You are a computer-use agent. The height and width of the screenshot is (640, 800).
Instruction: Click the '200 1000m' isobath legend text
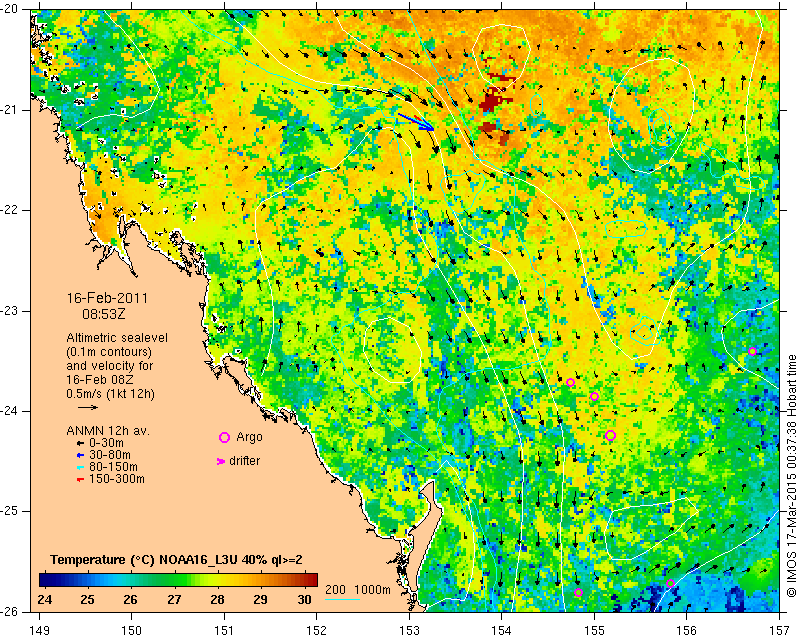click(358, 590)
